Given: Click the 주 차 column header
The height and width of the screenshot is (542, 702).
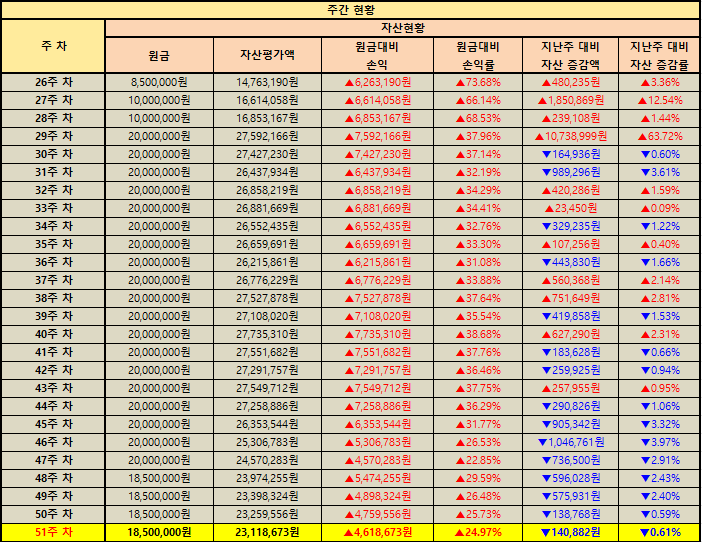Looking at the screenshot, I should (54, 46).
